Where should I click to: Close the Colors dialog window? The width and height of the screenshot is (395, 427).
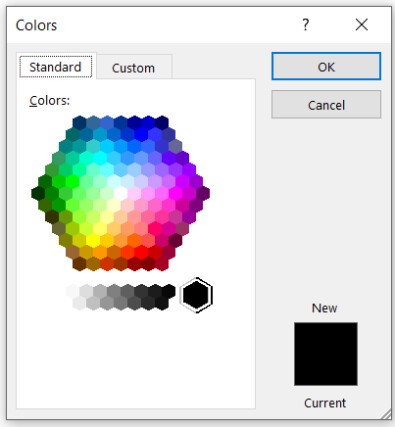pyautogui.click(x=362, y=25)
